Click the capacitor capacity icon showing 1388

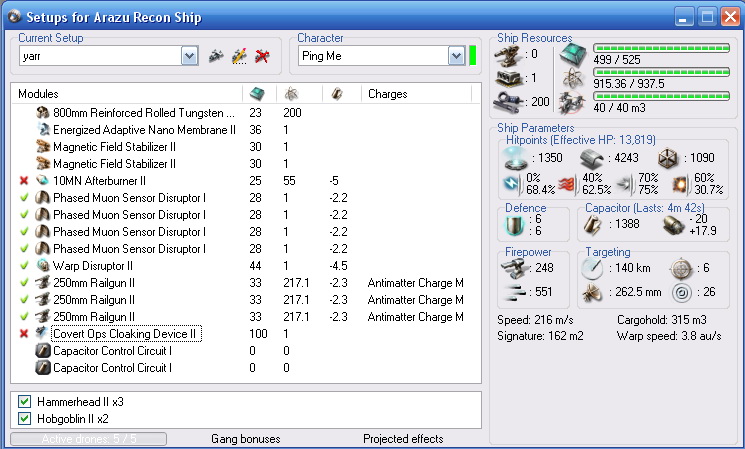click(592, 225)
